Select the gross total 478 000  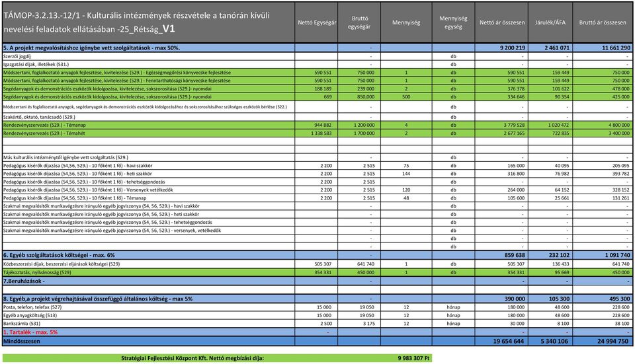tap(620, 89)
